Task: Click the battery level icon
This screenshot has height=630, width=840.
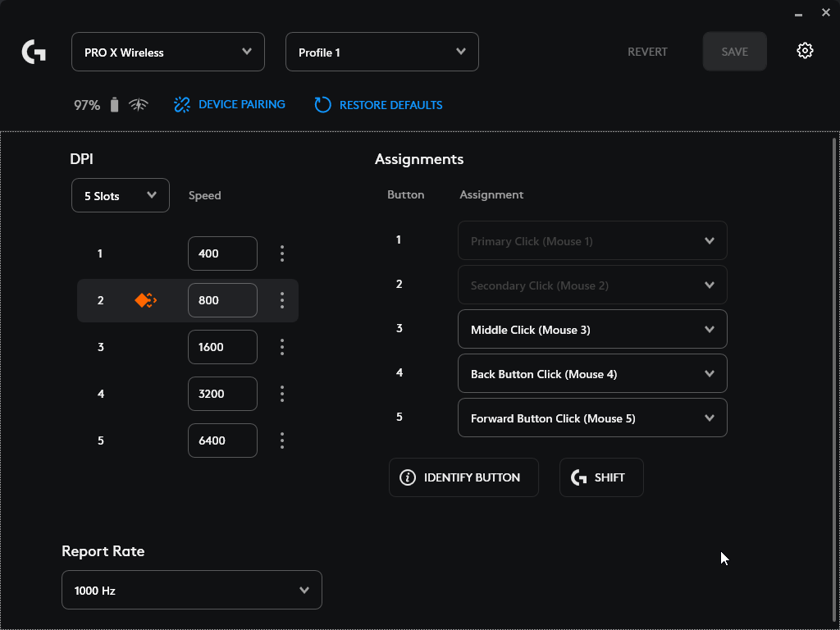Action: coord(114,105)
